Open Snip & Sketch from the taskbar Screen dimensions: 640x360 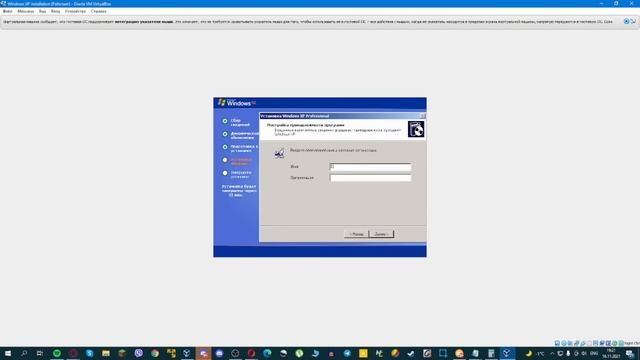[443, 353]
